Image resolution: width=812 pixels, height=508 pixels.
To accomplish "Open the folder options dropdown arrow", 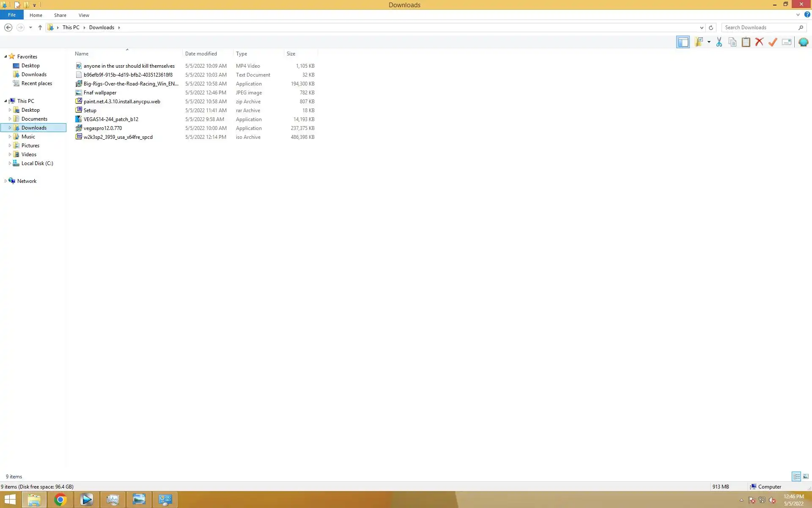I will click(709, 42).
